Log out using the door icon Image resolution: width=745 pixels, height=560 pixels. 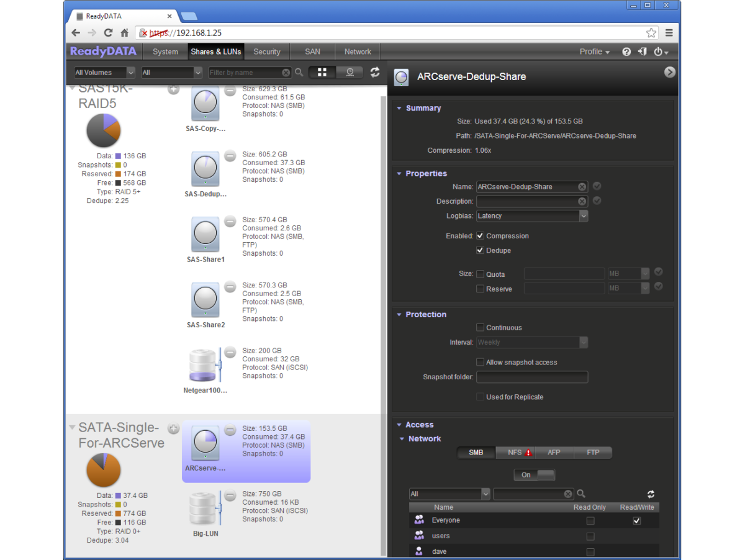point(642,52)
